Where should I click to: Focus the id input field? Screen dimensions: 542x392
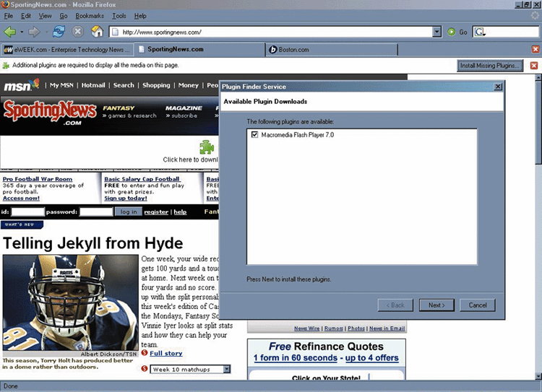point(28,212)
